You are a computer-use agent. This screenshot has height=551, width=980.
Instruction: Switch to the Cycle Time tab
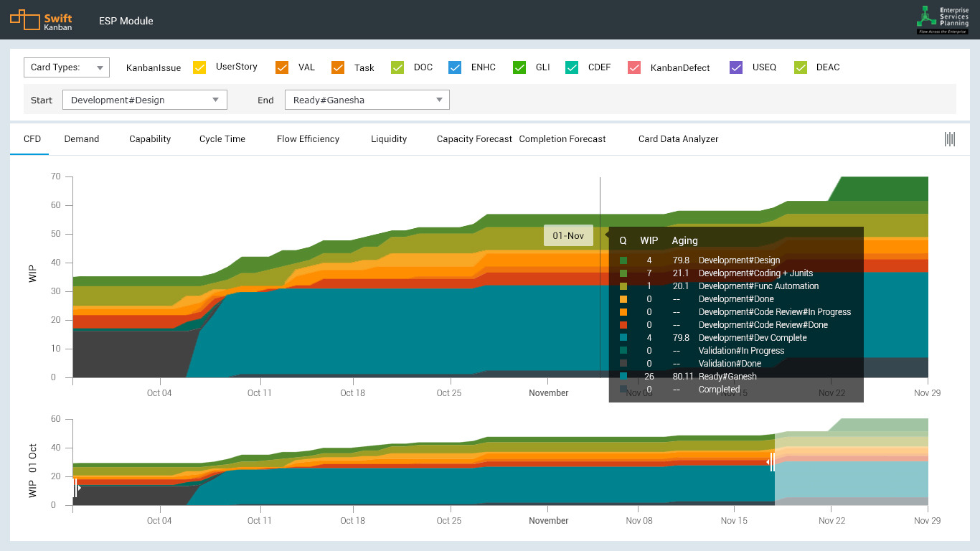[x=222, y=139]
